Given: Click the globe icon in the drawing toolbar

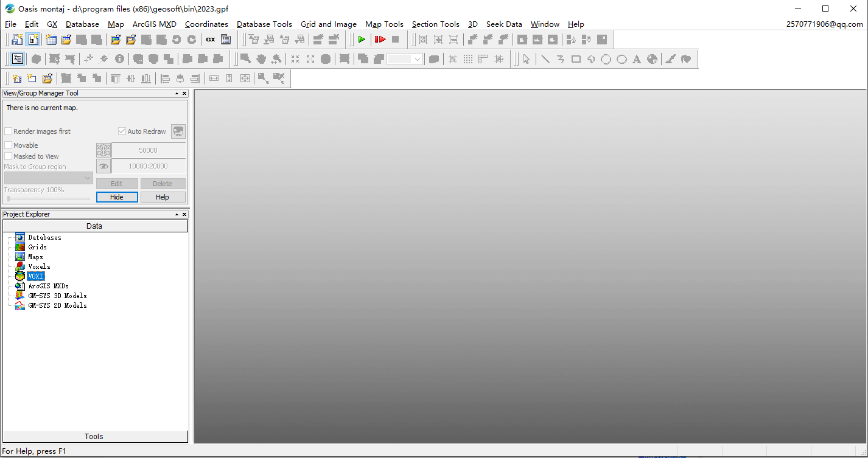Looking at the screenshot, I should tap(652, 59).
